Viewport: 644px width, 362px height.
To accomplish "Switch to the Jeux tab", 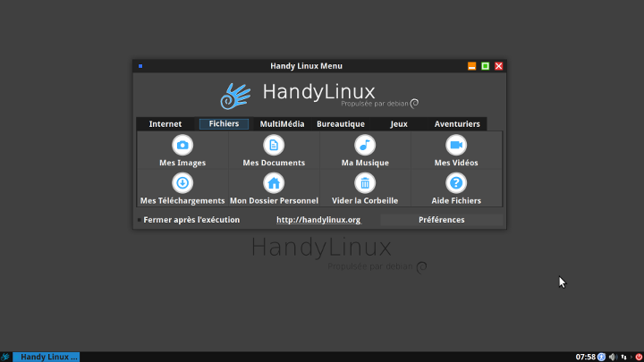I will pos(399,124).
